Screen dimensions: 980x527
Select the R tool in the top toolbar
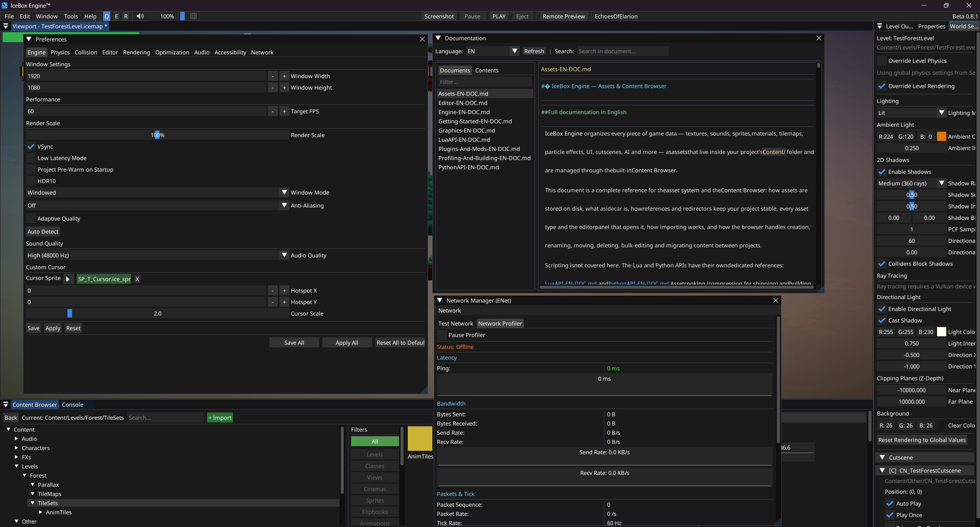point(126,16)
